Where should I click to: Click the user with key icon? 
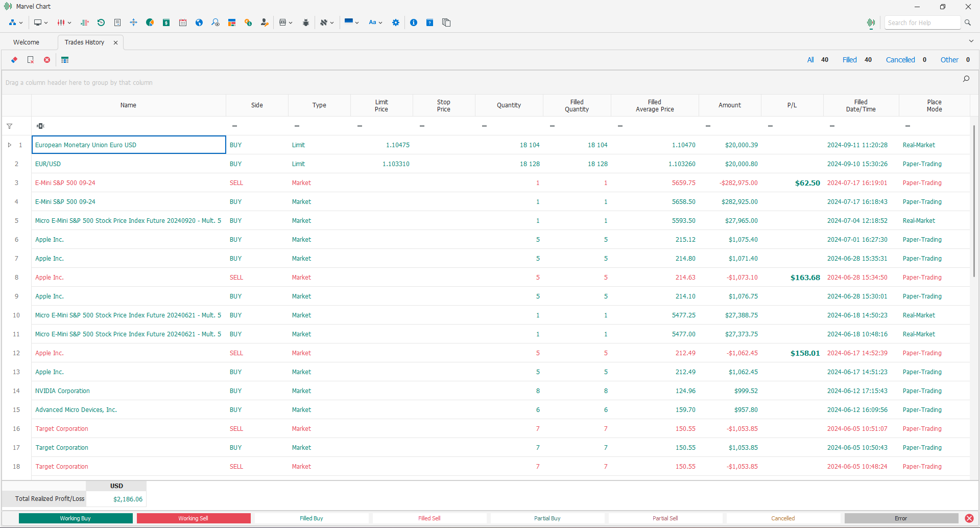pos(265,22)
